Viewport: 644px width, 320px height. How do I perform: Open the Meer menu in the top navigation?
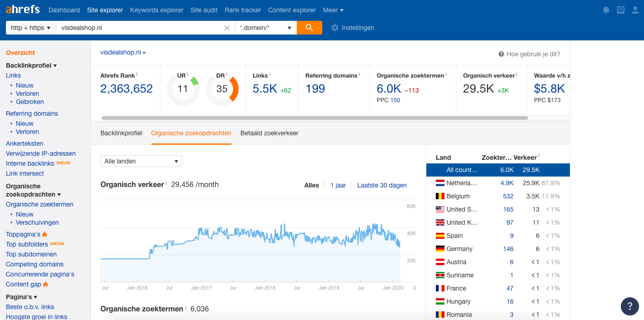tap(333, 10)
